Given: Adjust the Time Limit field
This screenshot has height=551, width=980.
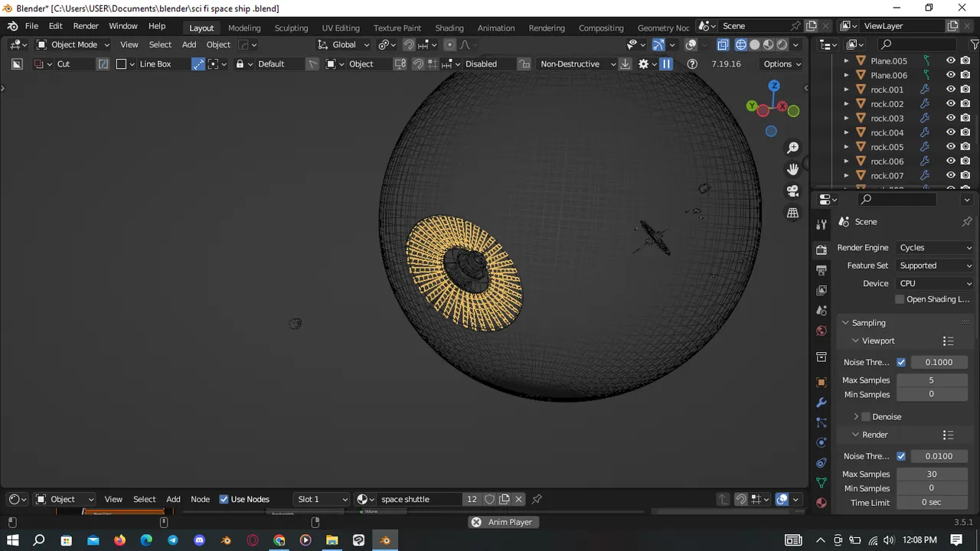Looking at the screenshot, I should coord(932,502).
